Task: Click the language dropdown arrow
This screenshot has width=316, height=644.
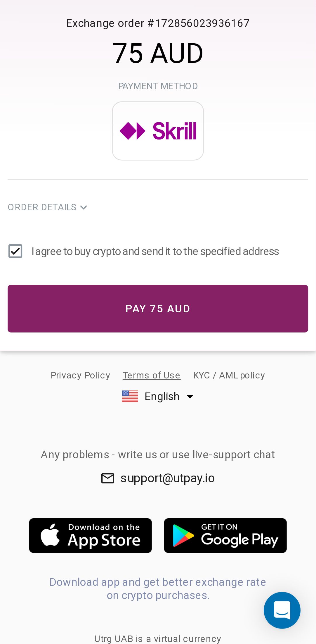Action: (x=190, y=397)
